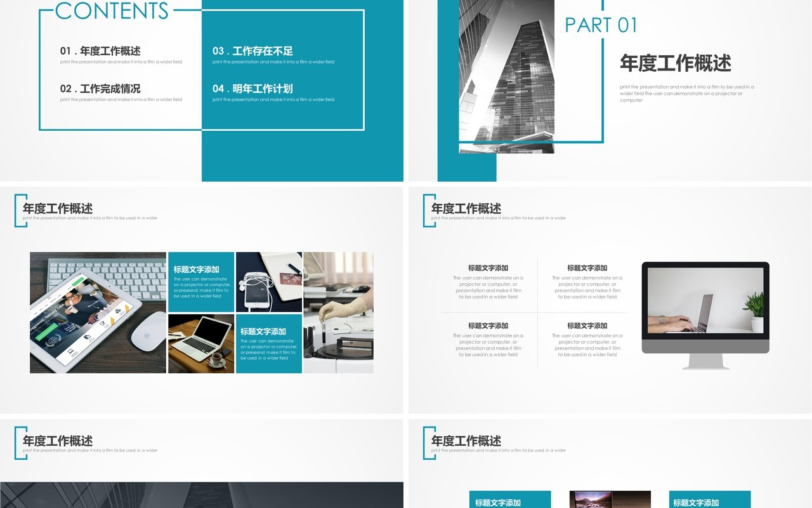Screen dimensions: 812x508
Task: Select the skyscraper photo on the PART 01 slide
Action: (506, 76)
